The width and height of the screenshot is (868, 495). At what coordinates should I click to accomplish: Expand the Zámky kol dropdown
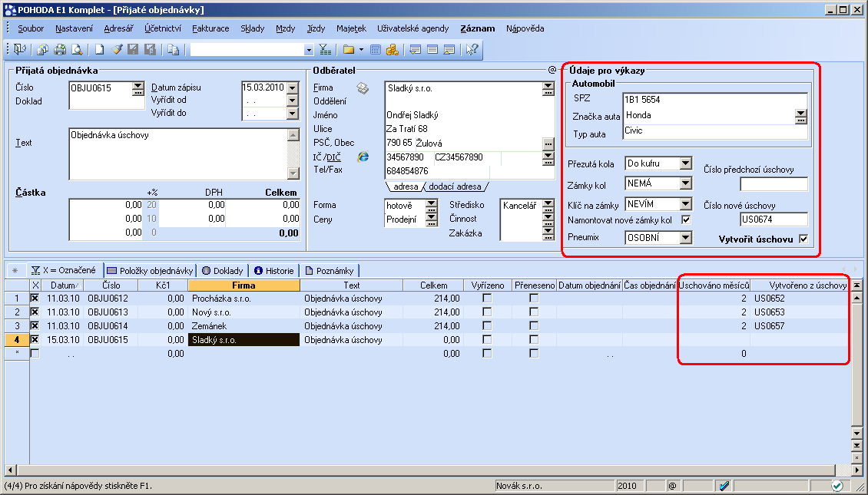point(687,183)
